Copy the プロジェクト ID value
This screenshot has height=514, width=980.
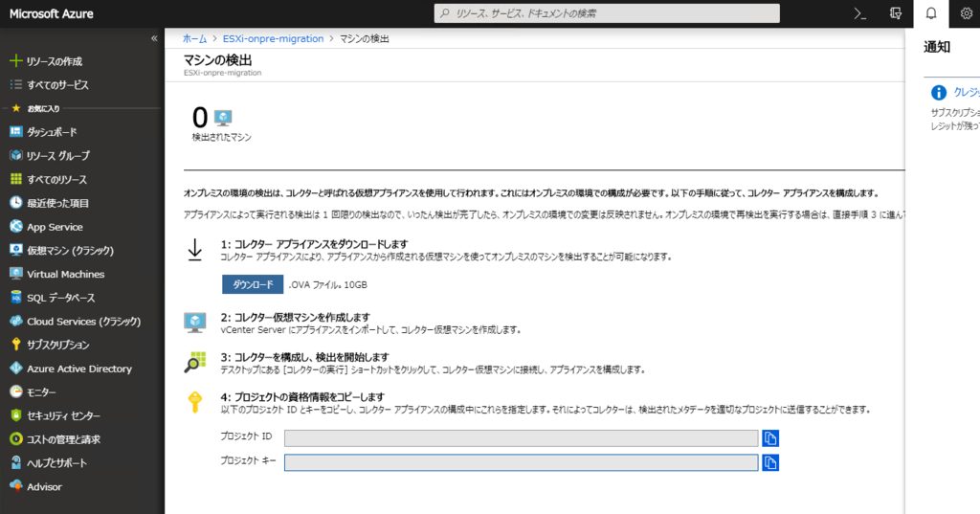pyautogui.click(x=770, y=438)
